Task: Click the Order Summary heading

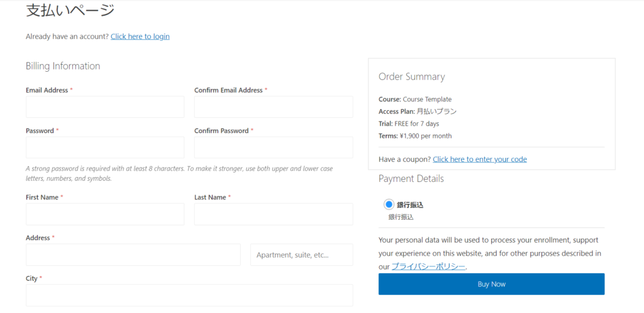Action: click(x=411, y=76)
